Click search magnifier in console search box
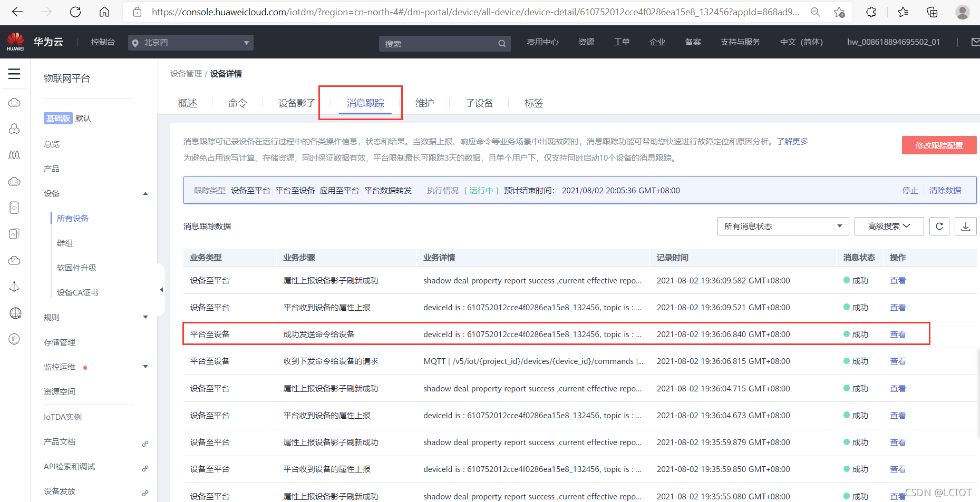The height and width of the screenshot is (502, 980). (x=502, y=44)
